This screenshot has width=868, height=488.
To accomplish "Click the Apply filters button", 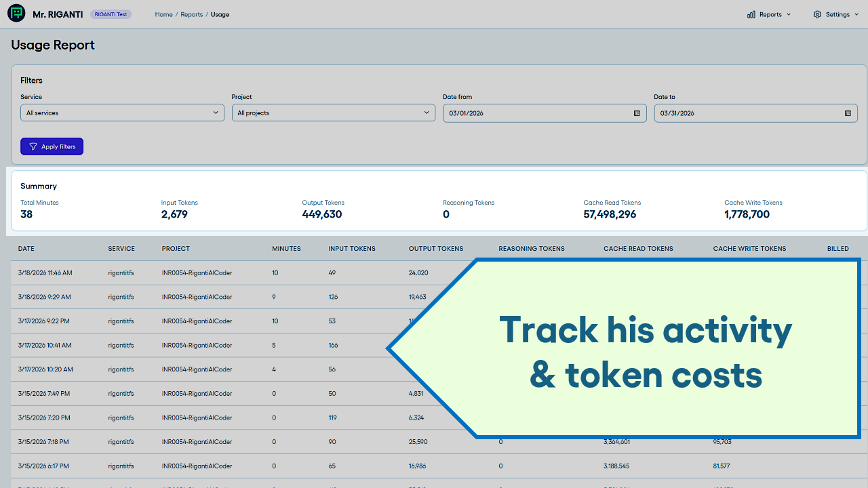I will coord(52,146).
